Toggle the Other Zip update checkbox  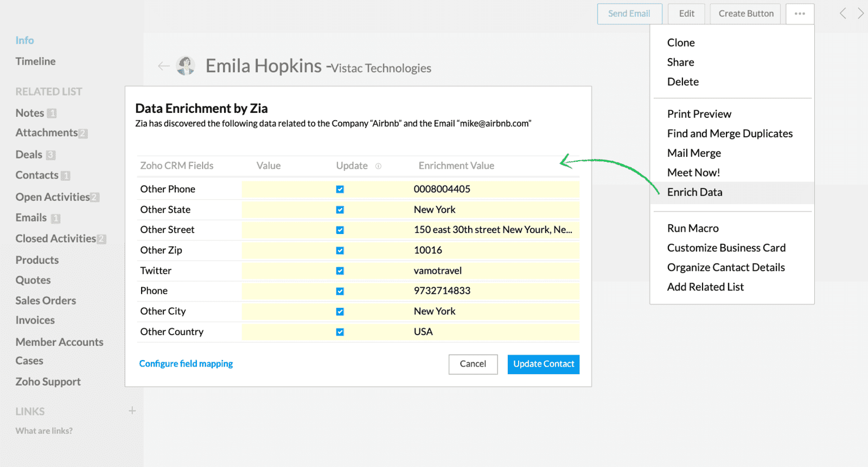[340, 250]
